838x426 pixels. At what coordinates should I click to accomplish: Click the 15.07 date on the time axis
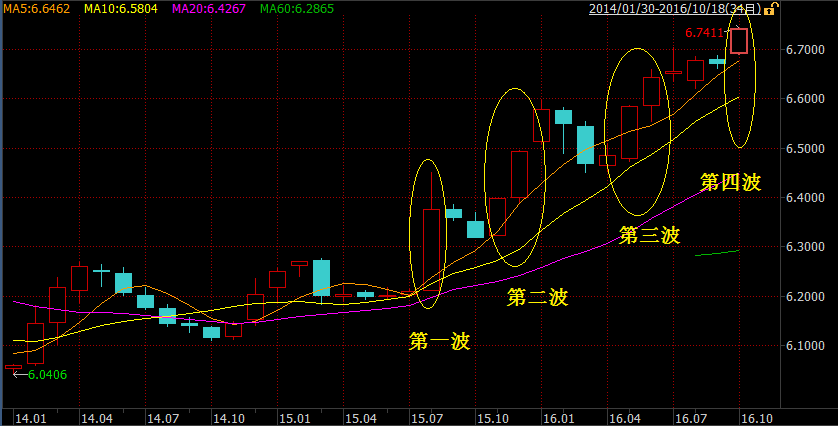(427, 416)
